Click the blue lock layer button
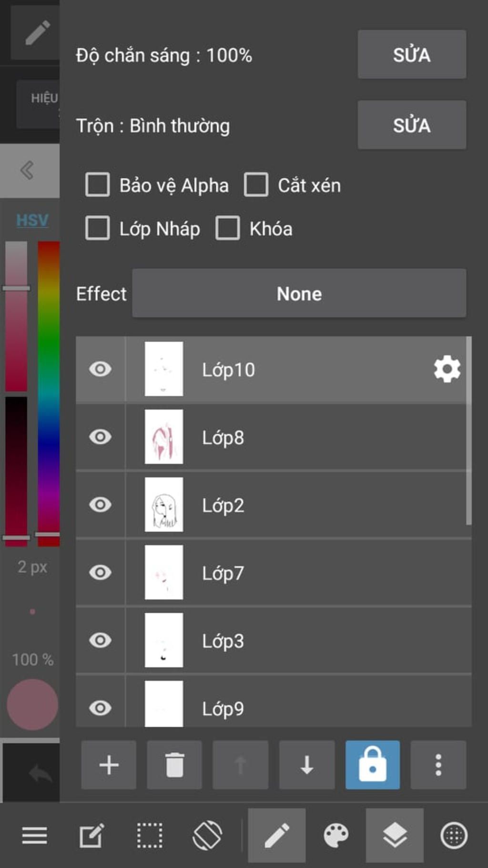The width and height of the screenshot is (488, 868). pyautogui.click(x=373, y=765)
